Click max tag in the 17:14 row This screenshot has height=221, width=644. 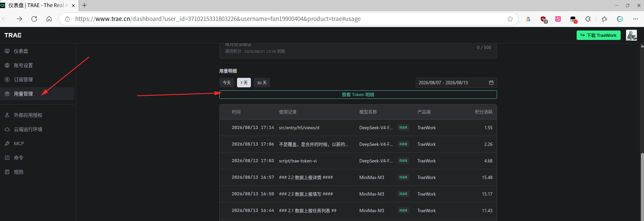coord(403,128)
